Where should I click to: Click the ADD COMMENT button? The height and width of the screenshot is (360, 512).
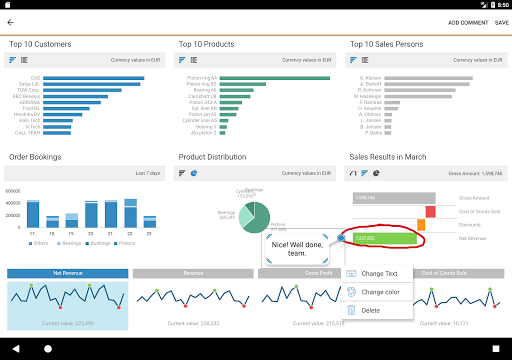click(468, 23)
